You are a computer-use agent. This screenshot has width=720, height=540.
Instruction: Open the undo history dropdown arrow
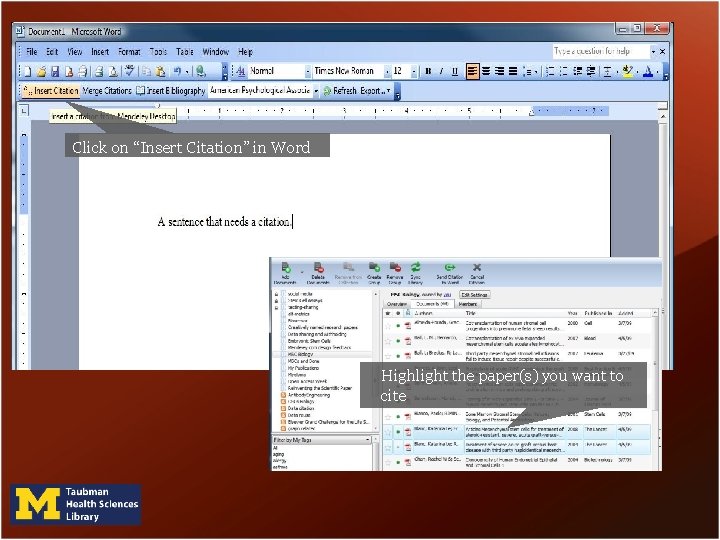[x=187, y=71]
